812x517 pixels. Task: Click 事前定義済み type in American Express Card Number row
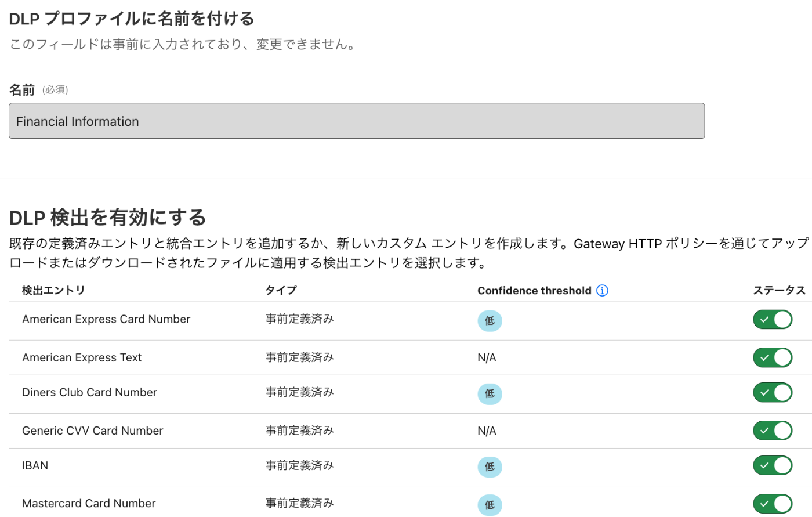pyautogui.click(x=299, y=319)
